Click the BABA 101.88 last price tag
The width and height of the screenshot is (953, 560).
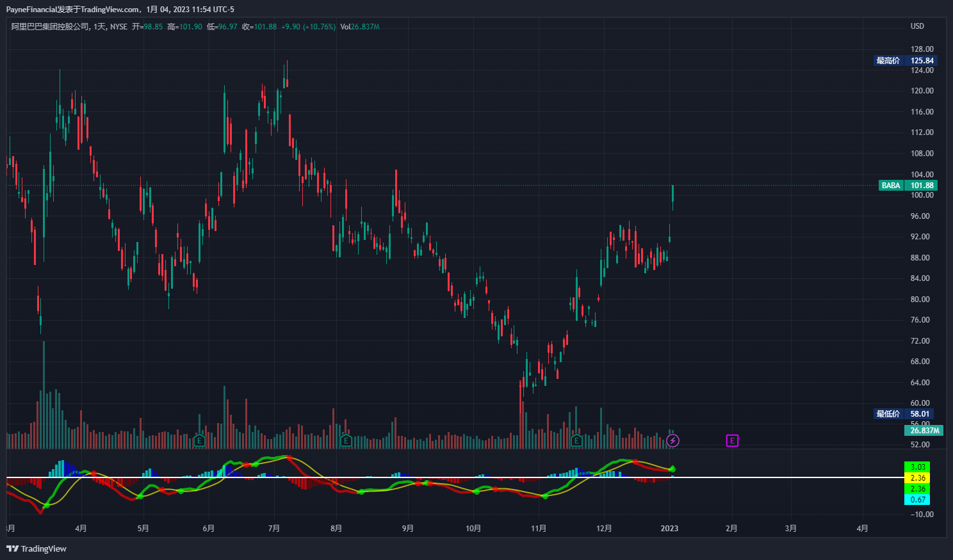pos(908,186)
